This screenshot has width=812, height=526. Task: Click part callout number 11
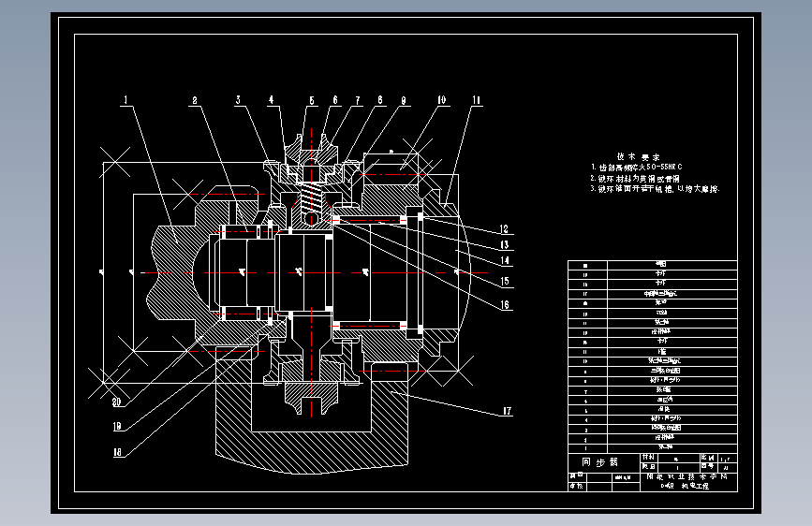[477, 100]
